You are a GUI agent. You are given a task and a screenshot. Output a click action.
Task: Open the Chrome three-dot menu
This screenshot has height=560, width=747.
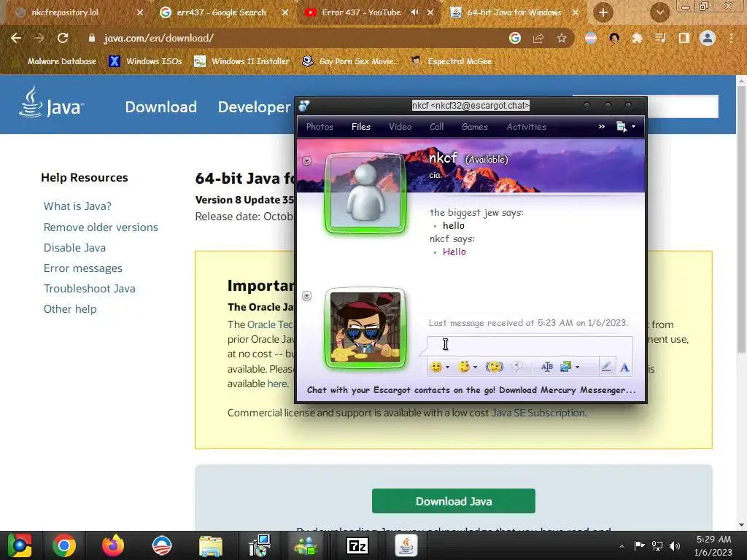pyautogui.click(x=731, y=38)
